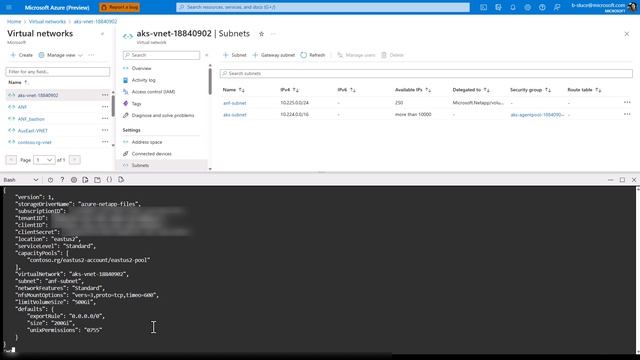The width and height of the screenshot is (640, 360).
Task: Sort subnets by Available IPs
Action: pos(413,90)
